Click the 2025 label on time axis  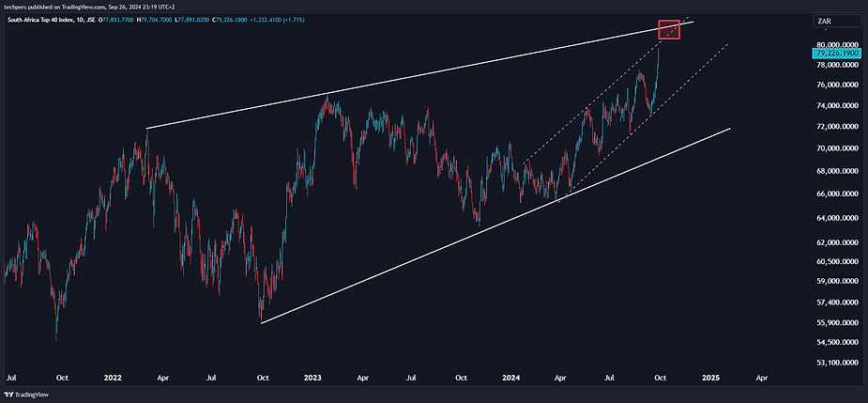(x=710, y=378)
